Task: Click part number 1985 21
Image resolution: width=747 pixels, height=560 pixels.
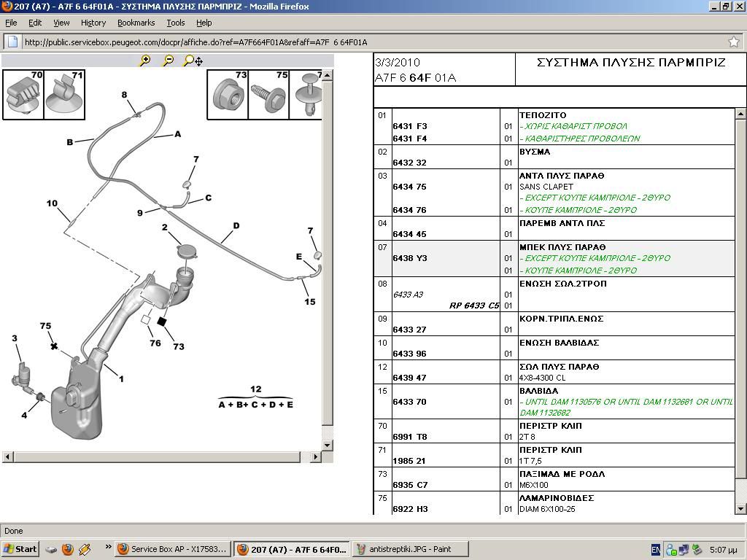Action: (x=409, y=461)
